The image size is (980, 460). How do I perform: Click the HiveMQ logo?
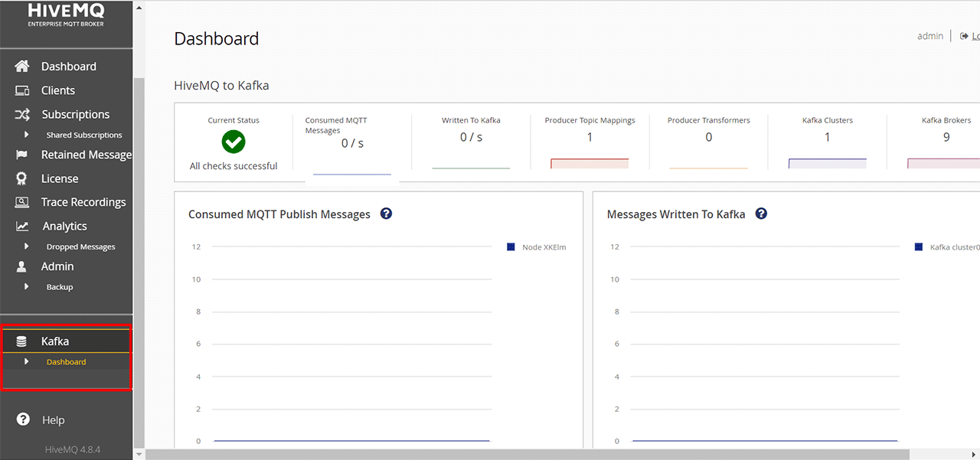[65, 14]
